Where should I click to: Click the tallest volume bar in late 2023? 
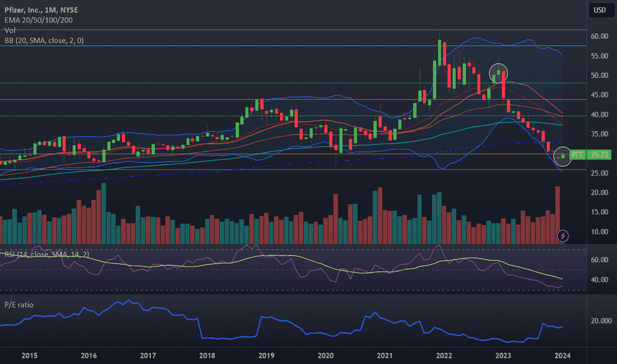click(x=557, y=215)
